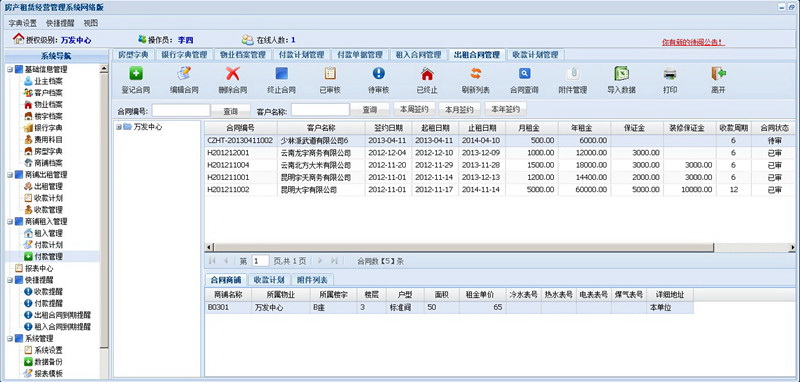Click the 登记合同 green plus icon
This screenshot has width=800, height=382.
pyautogui.click(x=136, y=74)
